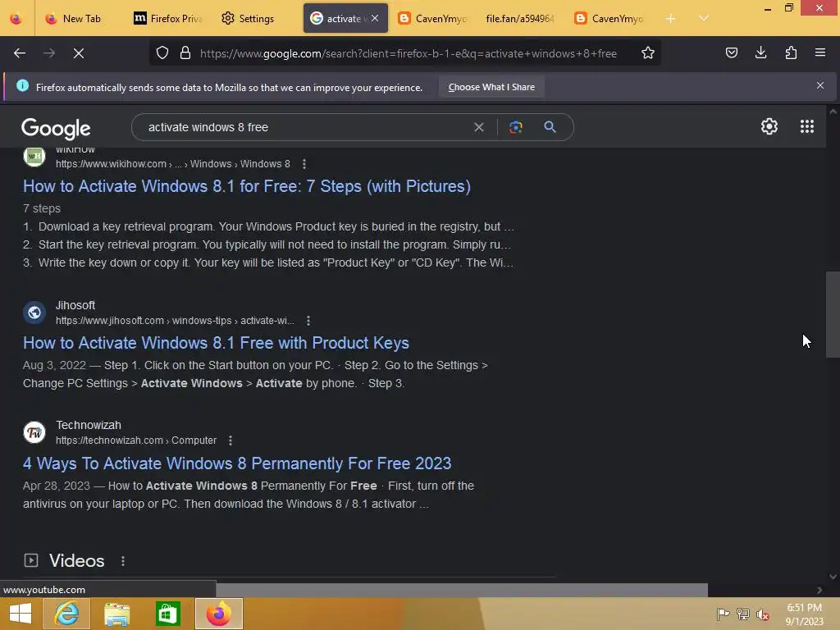
Task: Open the extensions puzzle icon
Action: 791,52
